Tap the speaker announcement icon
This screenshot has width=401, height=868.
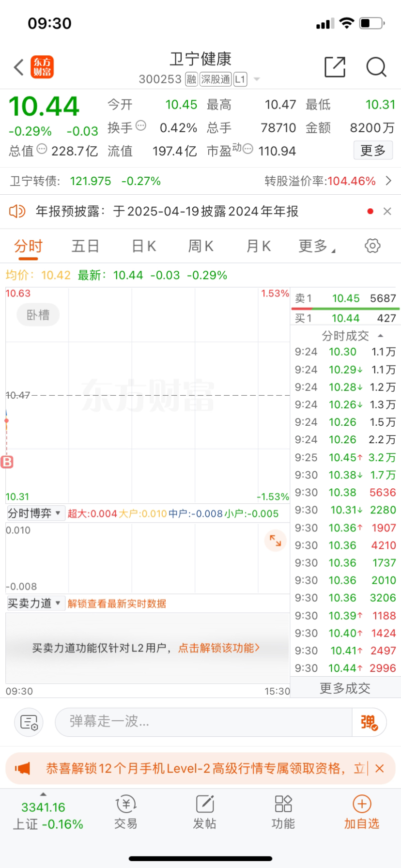click(x=17, y=211)
